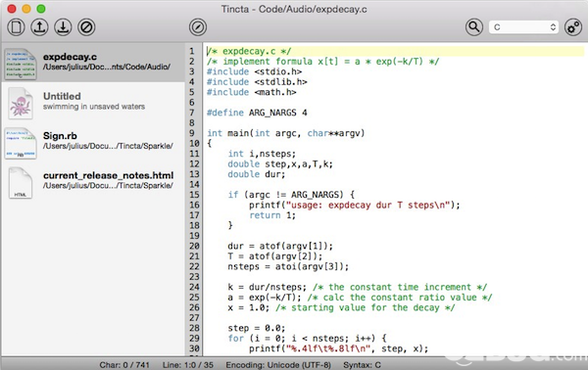Click the expdecay.c file thumbnail
Viewport: 588px width, 370px height.
pyautogui.click(x=21, y=64)
